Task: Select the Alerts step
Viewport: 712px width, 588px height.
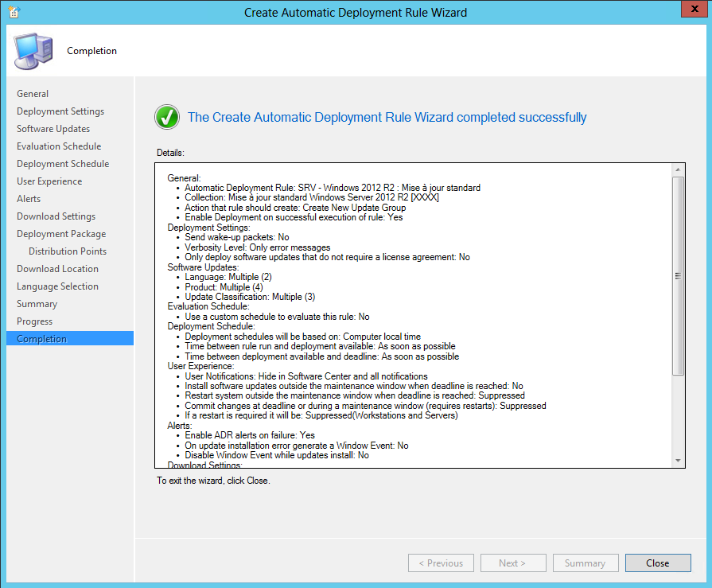Action: 29,199
